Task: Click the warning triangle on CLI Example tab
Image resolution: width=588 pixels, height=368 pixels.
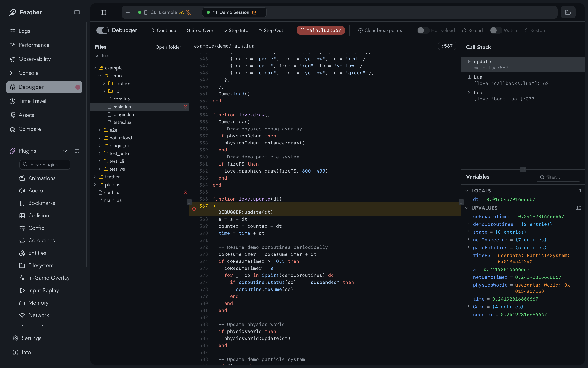Action: 181,12
